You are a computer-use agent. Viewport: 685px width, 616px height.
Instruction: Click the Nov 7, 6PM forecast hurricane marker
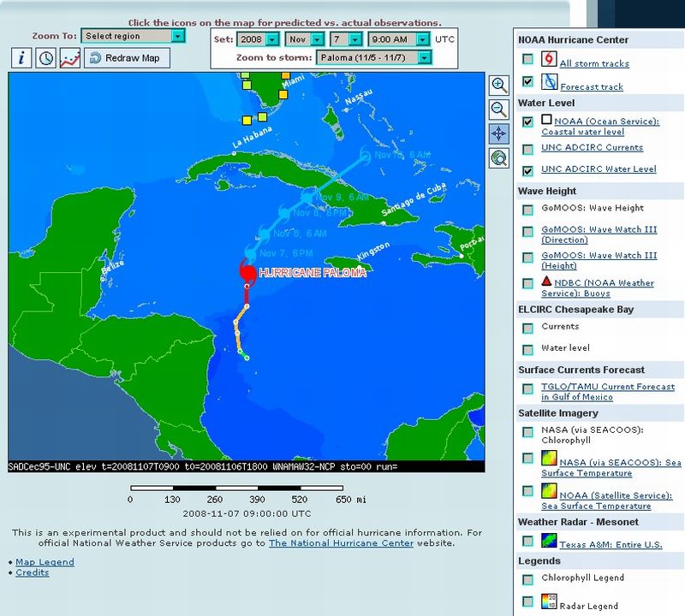click(250, 252)
